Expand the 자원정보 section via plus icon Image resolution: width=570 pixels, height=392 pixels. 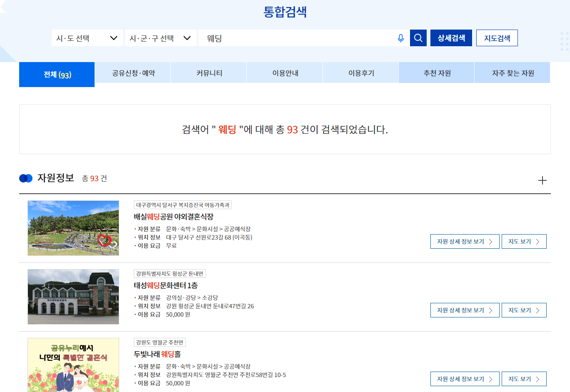tap(542, 180)
